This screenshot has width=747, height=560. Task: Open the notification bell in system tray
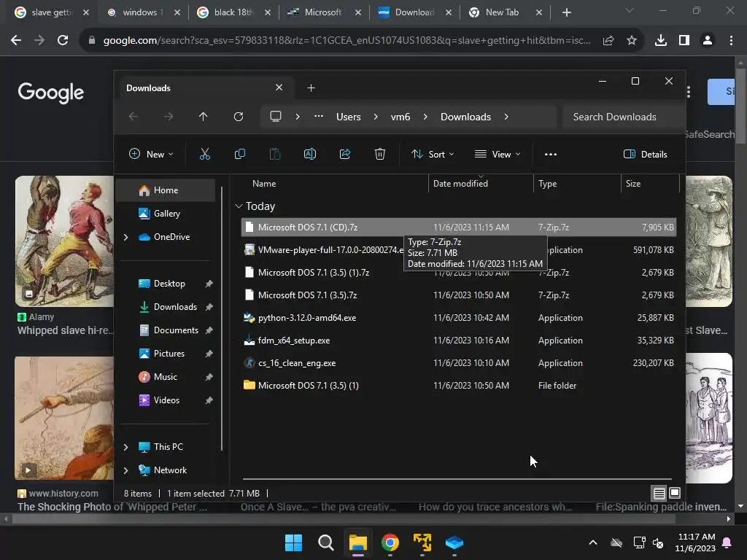click(727, 542)
